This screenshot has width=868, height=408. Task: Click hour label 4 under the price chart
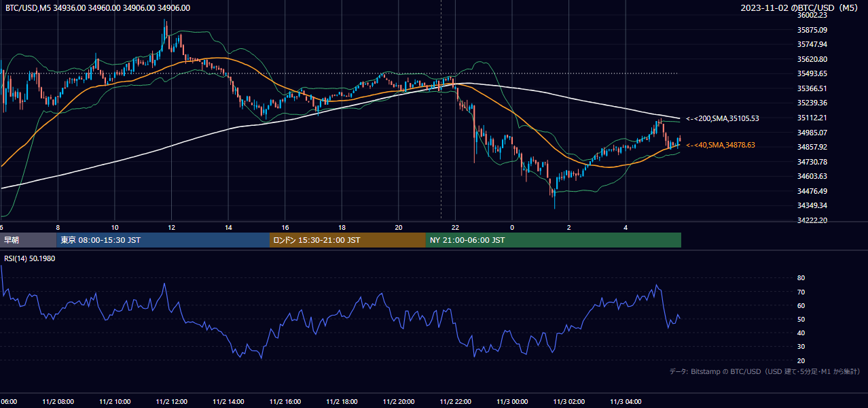point(626,227)
